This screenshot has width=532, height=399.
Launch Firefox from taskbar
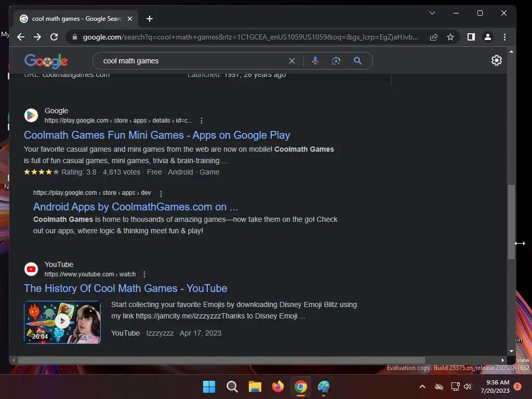278,387
